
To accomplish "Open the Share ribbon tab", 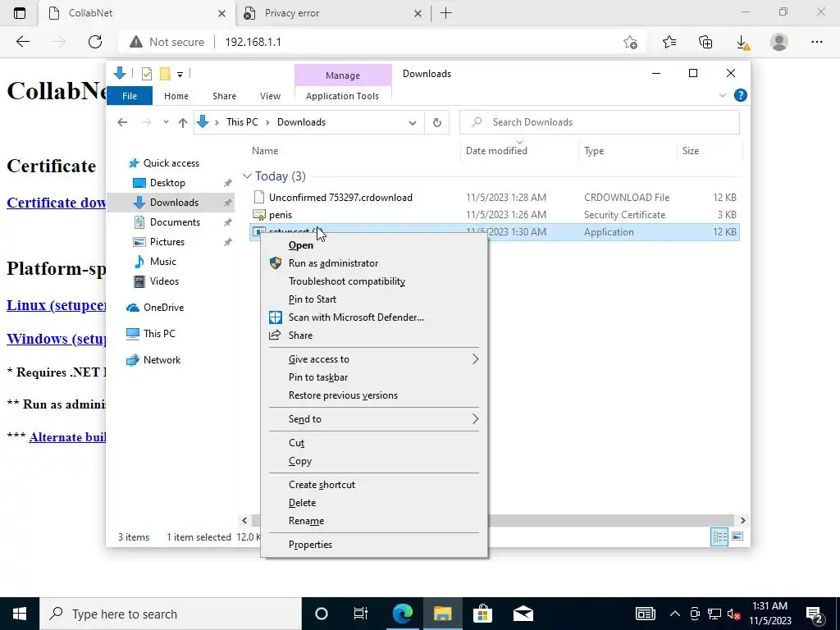I will tap(224, 96).
